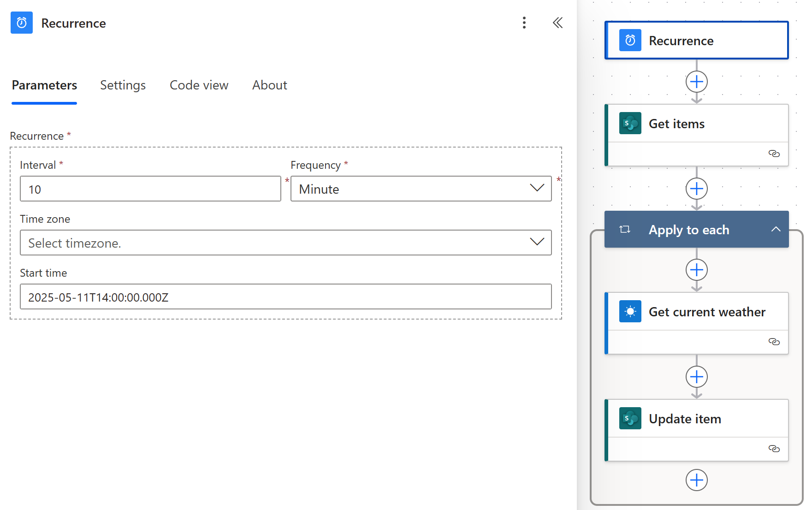Select the Update item action card
This screenshot has height=510, width=812.
[696, 430]
